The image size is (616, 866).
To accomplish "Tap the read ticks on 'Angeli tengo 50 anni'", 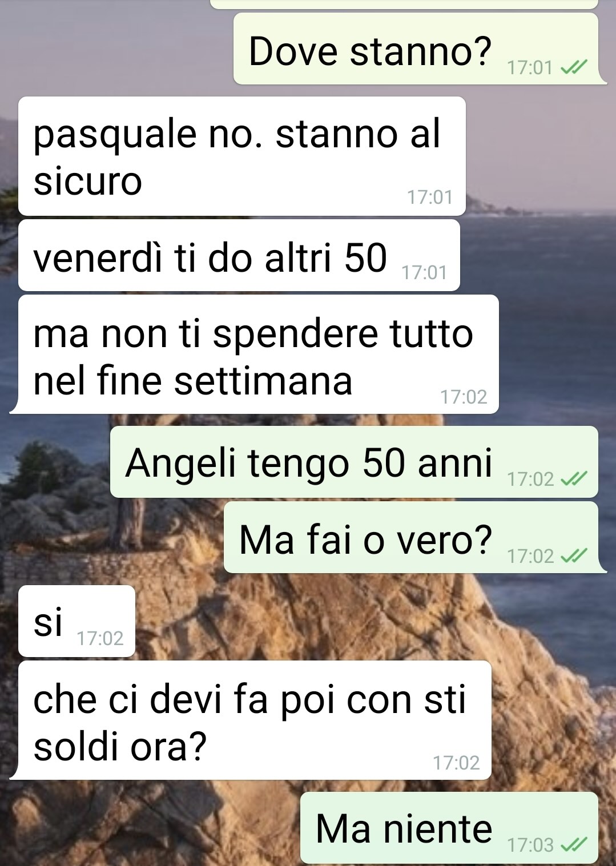I will pos(573,480).
